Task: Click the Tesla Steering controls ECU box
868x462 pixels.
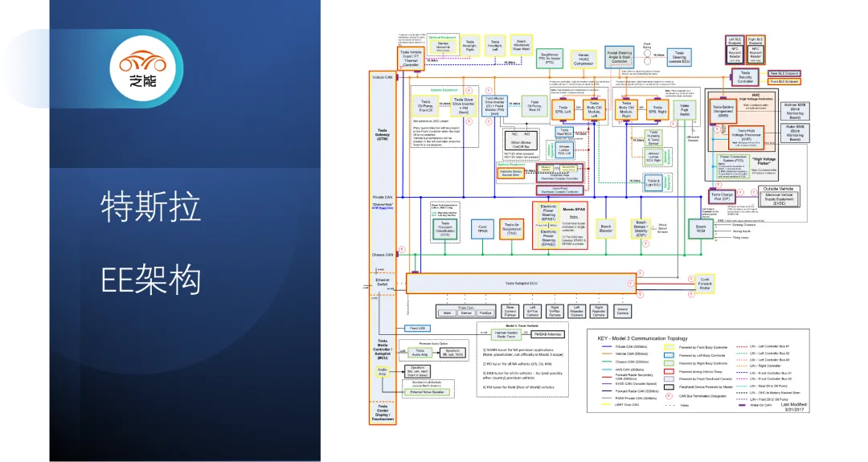Action: pos(679,58)
